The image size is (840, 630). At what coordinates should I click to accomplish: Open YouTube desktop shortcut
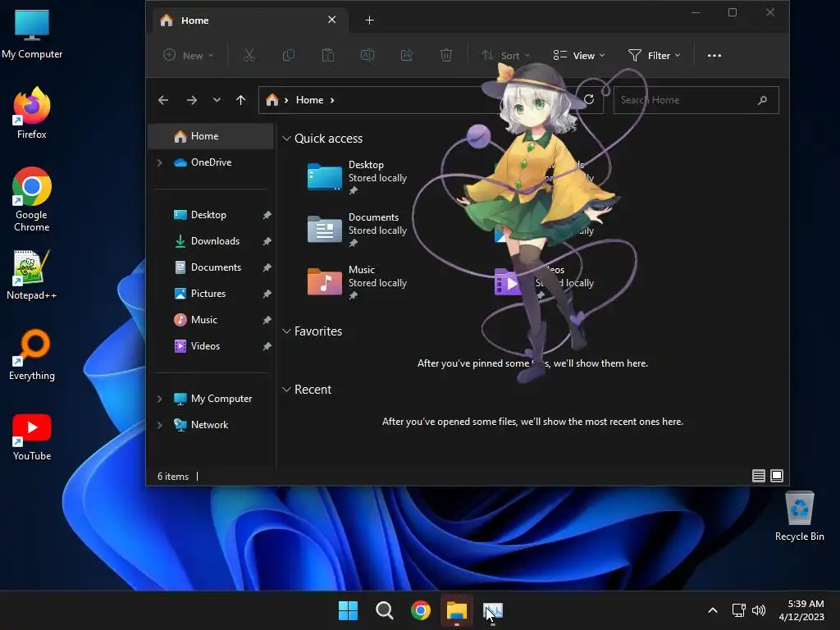(32, 436)
